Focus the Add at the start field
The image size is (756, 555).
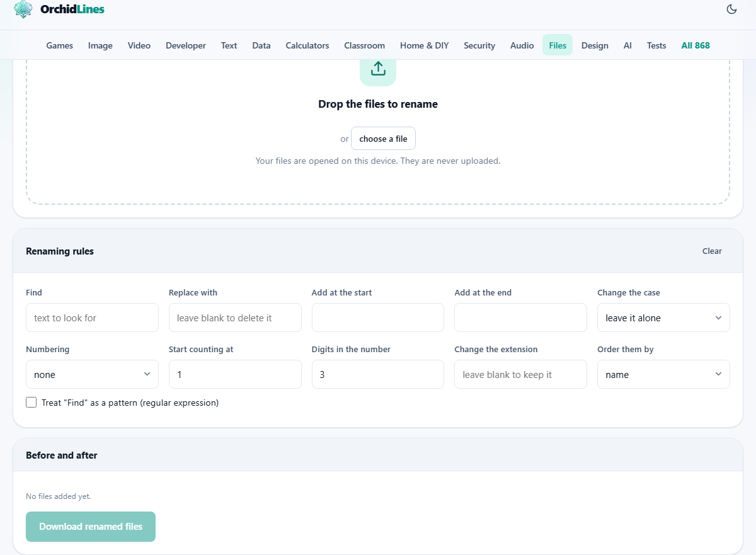click(x=378, y=318)
